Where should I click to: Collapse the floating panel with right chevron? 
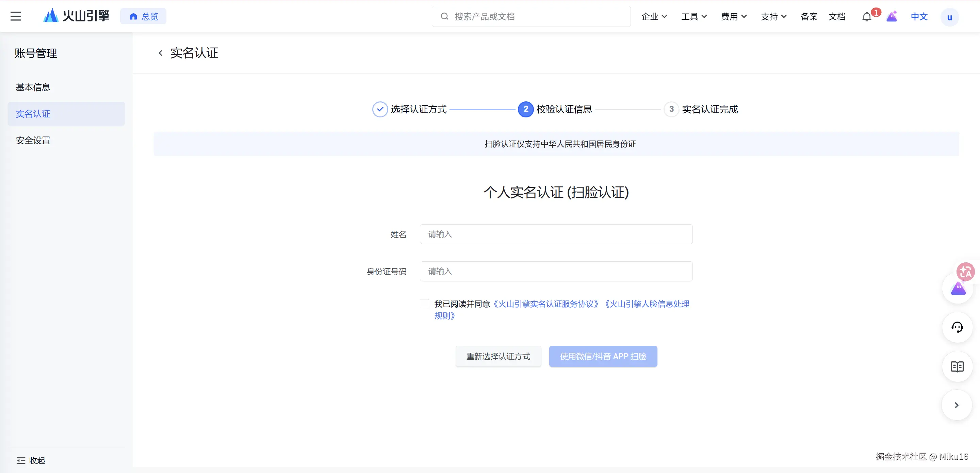(x=957, y=405)
